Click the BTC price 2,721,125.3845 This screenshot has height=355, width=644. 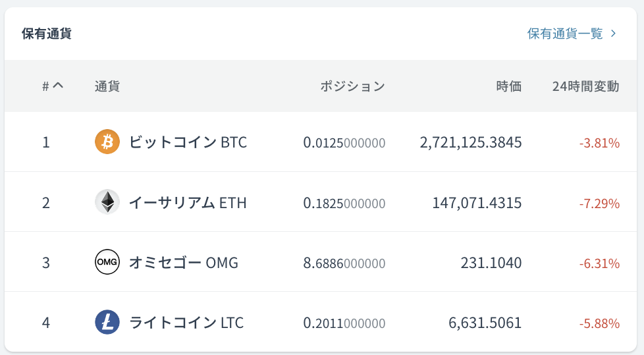pyautogui.click(x=471, y=142)
